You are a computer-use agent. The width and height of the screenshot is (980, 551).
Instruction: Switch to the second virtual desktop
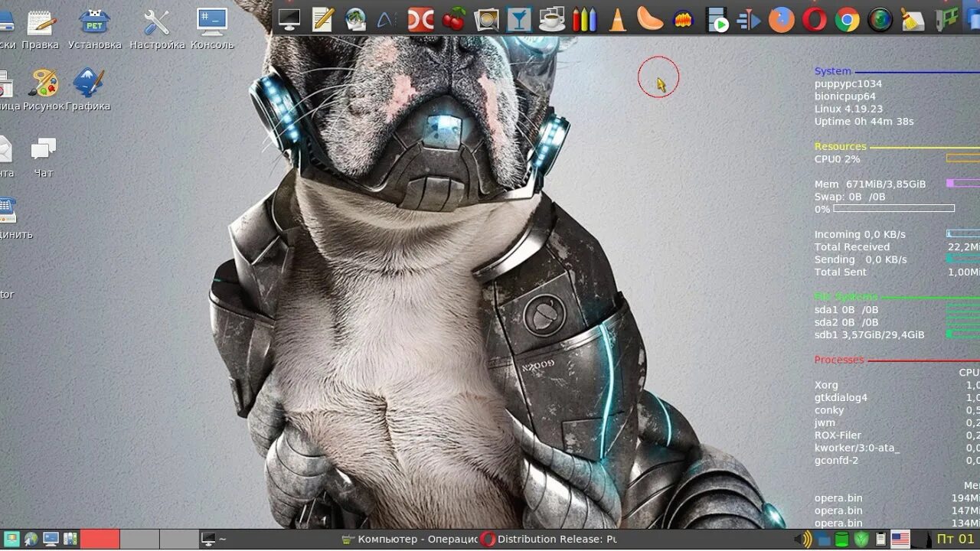[x=140, y=540]
